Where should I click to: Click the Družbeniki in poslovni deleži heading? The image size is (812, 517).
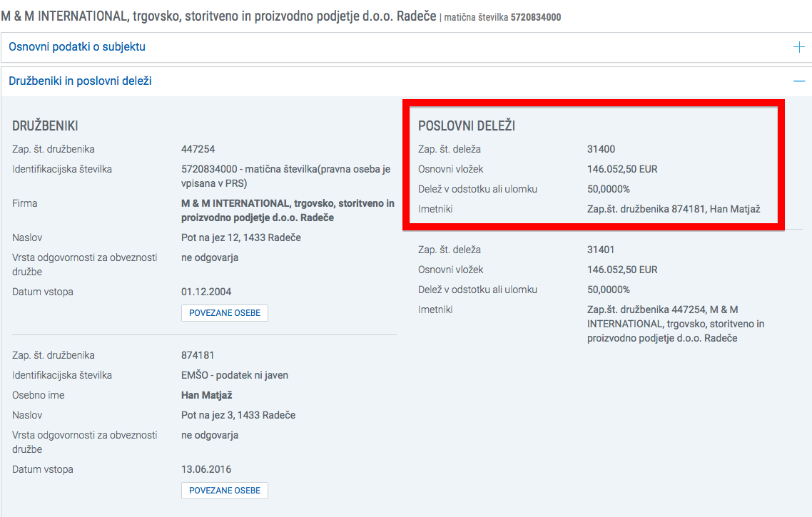(x=80, y=81)
